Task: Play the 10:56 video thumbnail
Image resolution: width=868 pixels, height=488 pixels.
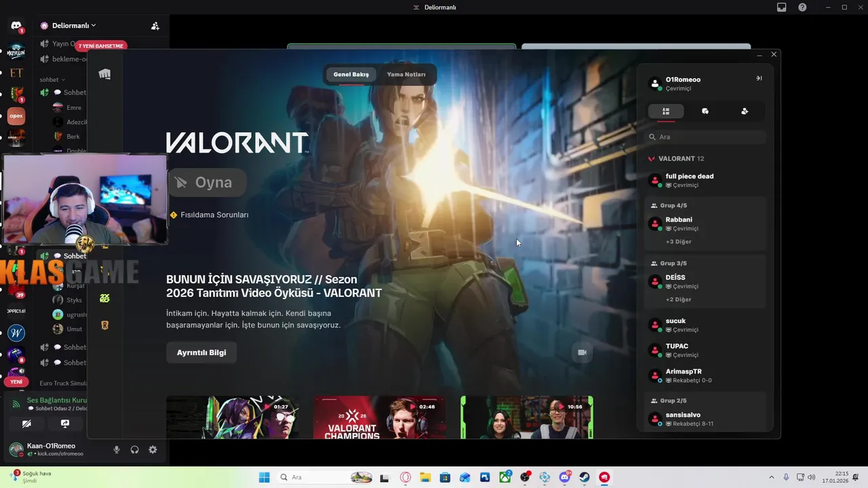Action: 527,417
